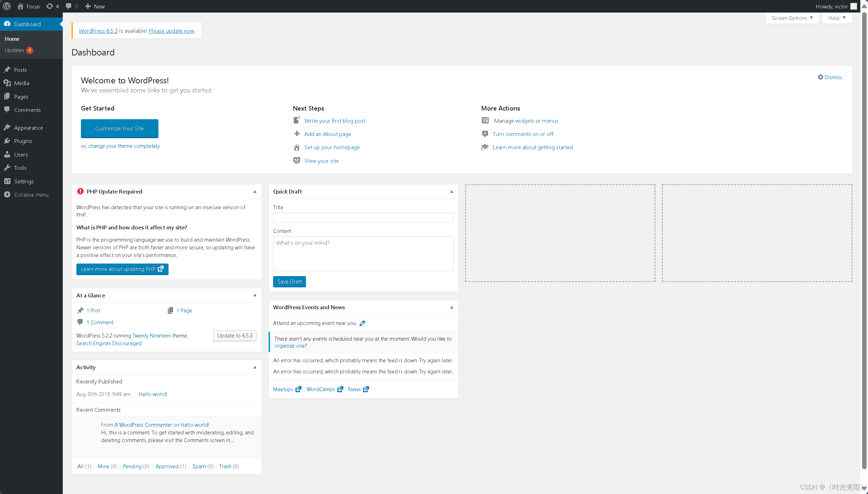Click the Dashboard gauge icon in the sidebar
The height and width of the screenshot is (494, 868).
click(7, 24)
